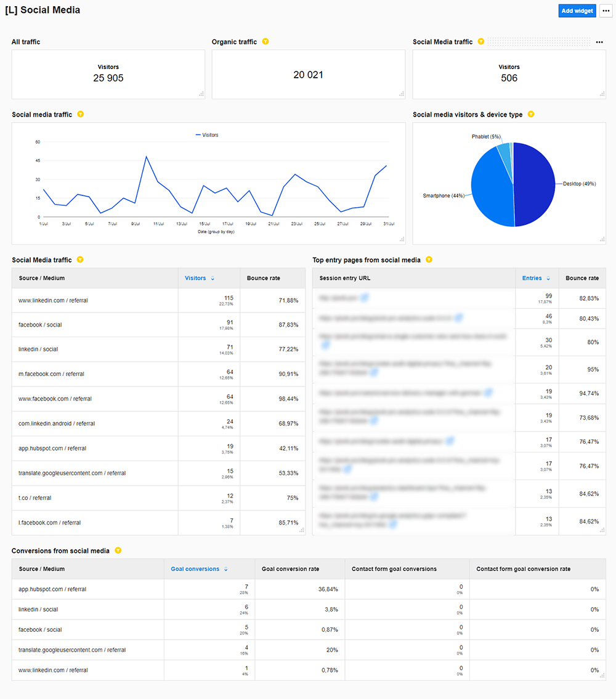Click the Add widget button

577,11
